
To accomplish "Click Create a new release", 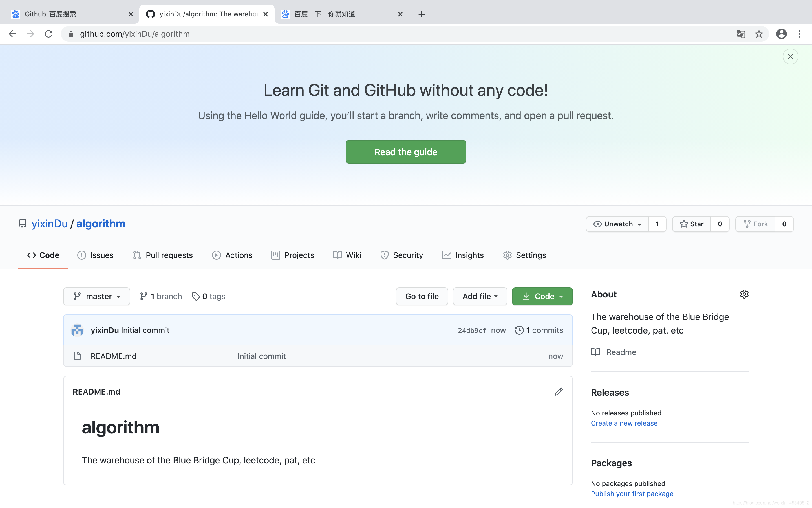I will (624, 423).
